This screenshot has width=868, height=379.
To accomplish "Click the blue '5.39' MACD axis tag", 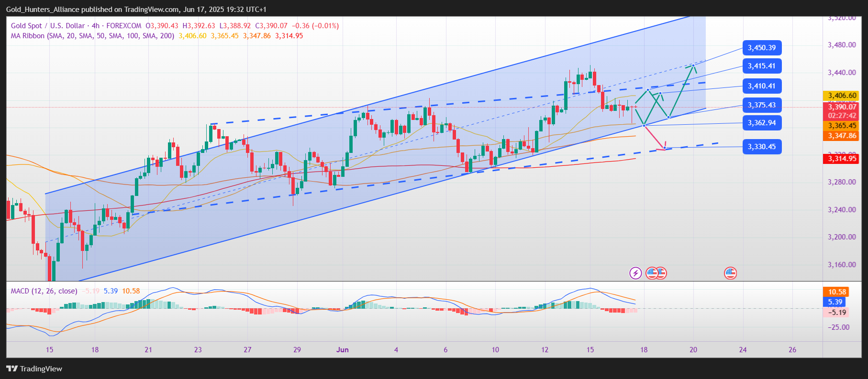I will coord(834,302).
